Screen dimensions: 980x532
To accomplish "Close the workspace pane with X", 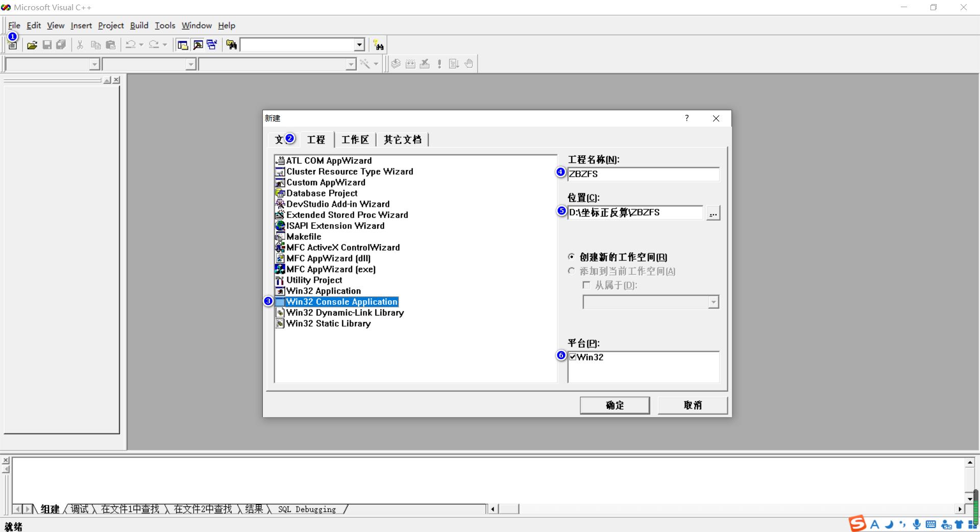I will (x=116, y=80).
